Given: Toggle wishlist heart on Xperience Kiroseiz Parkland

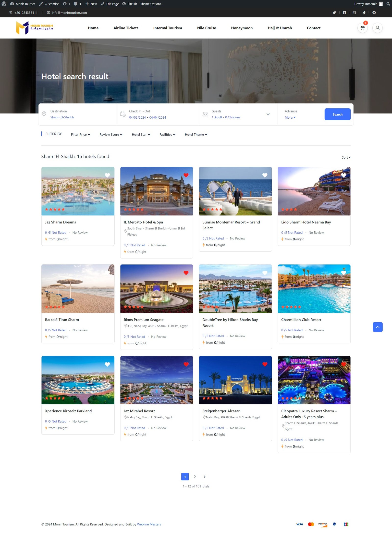Looking at the screenshot, I should tap(107, 364).
